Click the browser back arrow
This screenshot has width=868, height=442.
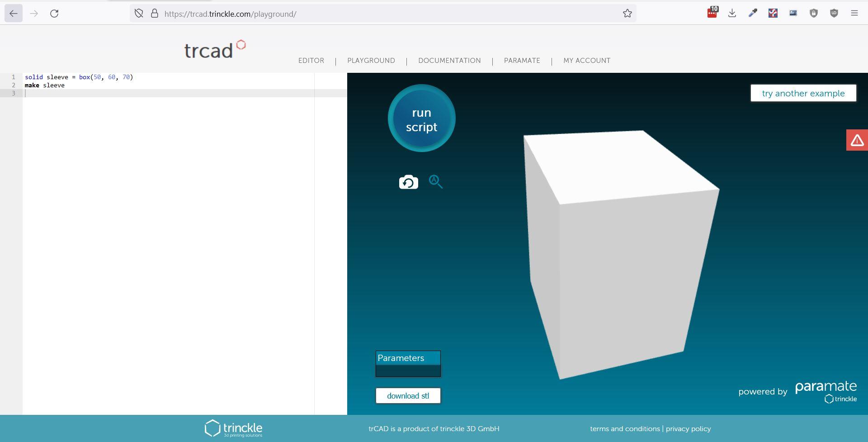pyautogui.click(x=14, y=13)
